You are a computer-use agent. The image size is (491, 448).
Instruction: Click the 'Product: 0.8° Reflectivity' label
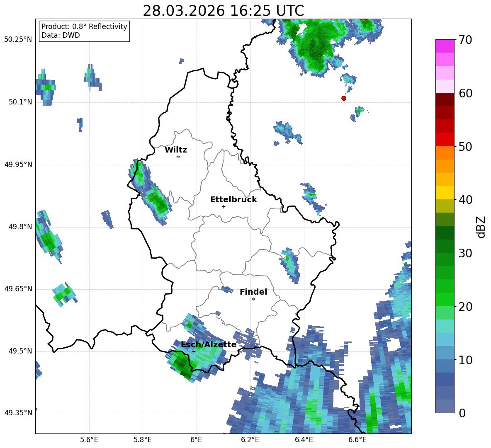point(84,27)
